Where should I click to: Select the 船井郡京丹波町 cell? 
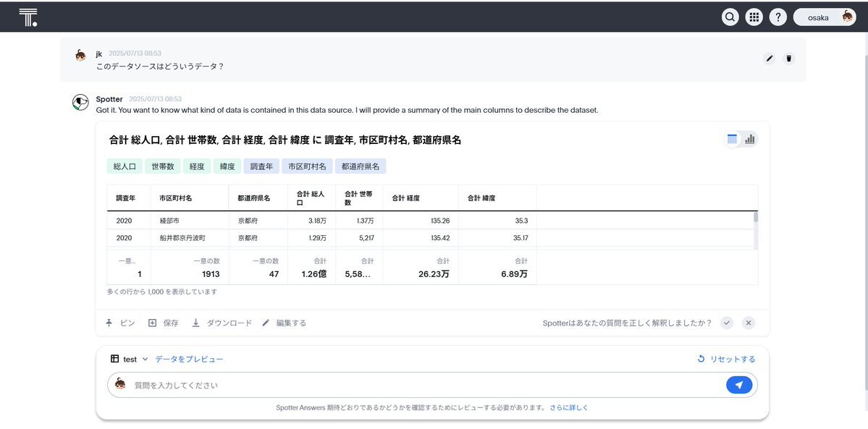(x=190, y=238)
